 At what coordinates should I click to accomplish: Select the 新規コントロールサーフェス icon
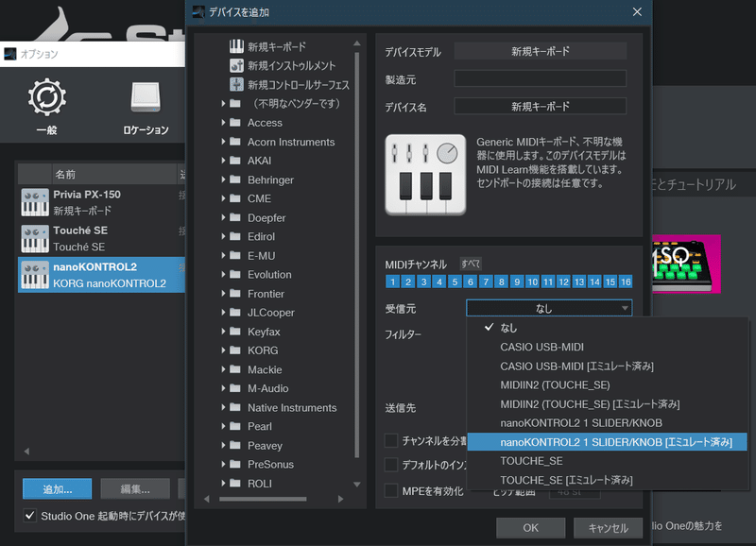pos(236,84)
